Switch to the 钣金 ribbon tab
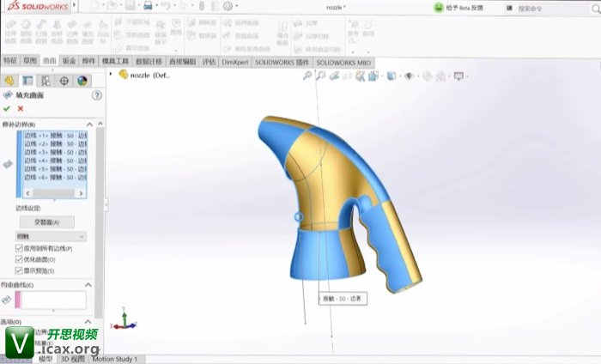Viewport: 601px width, 364px height. 69,61
